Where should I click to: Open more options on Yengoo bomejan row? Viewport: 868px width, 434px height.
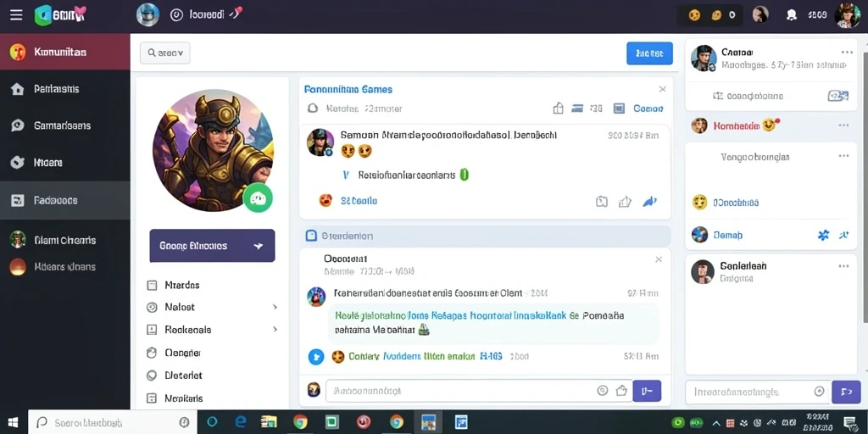(x=843, y=156)
